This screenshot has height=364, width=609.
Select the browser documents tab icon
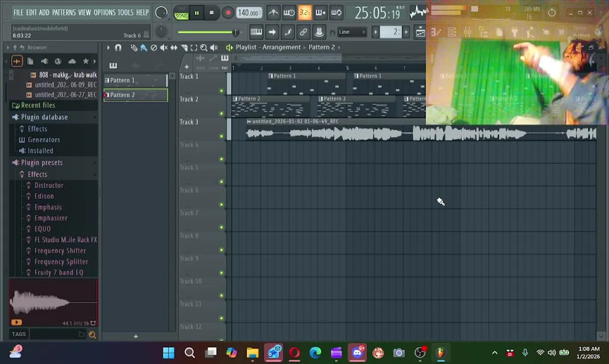pos(30,61)
